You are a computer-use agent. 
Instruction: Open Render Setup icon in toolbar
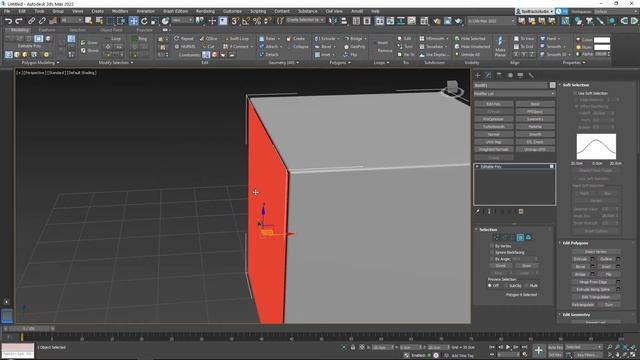coord(436,21)
